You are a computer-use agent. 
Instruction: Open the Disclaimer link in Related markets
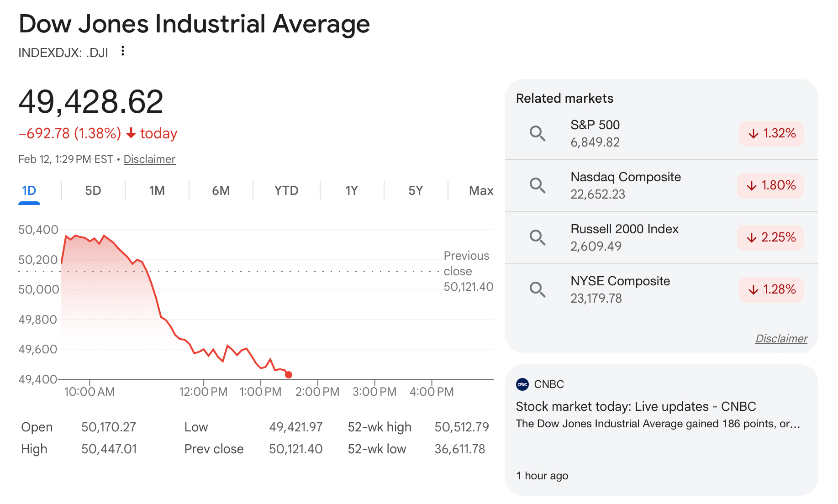coord(781,339)
